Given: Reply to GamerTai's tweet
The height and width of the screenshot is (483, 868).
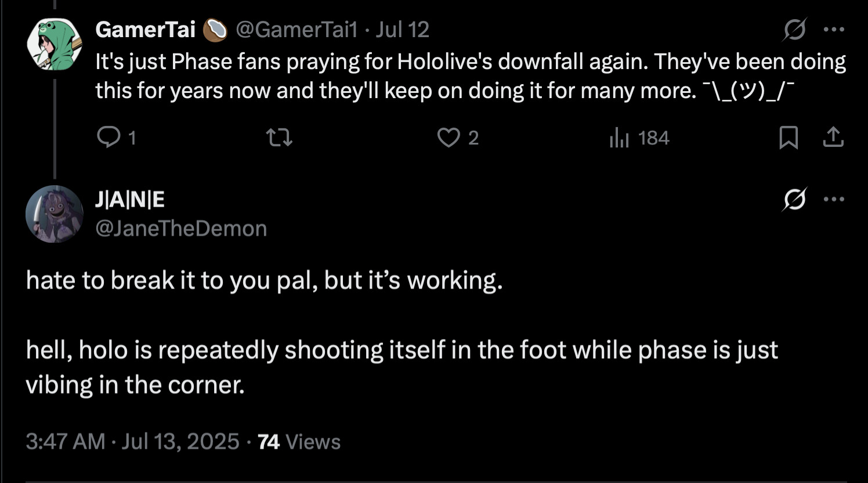Looking at the screenshot, I should 107,138.
